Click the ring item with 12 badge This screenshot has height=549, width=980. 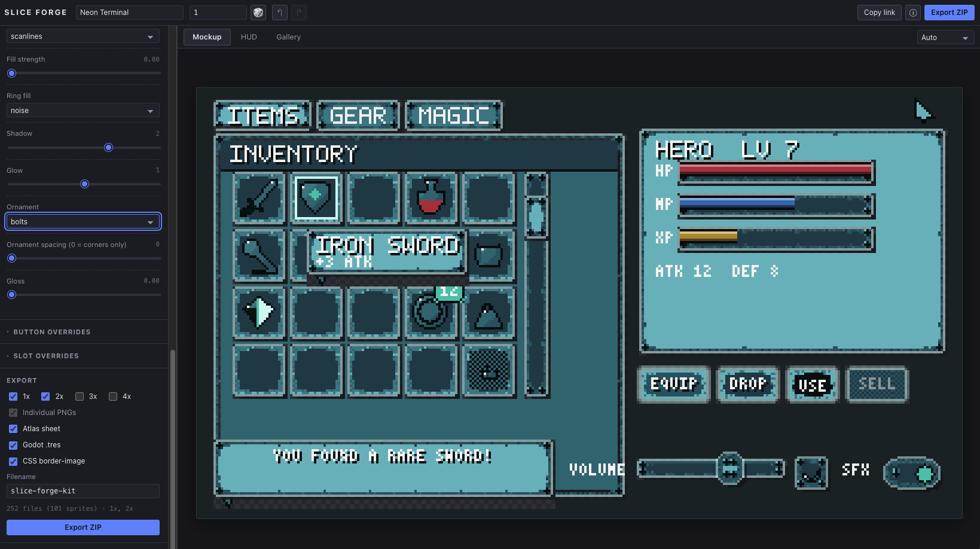(431, 313)
